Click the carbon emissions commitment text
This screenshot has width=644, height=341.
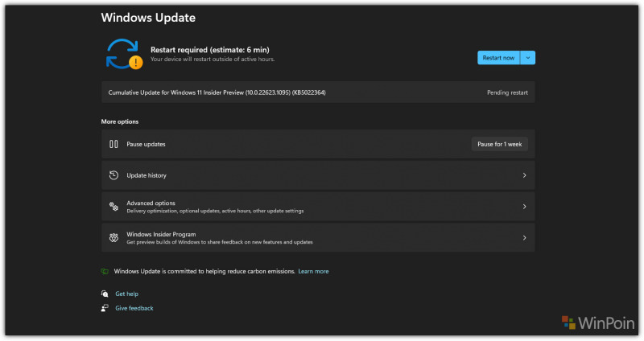pyautogui.click(x=204, y=271)
